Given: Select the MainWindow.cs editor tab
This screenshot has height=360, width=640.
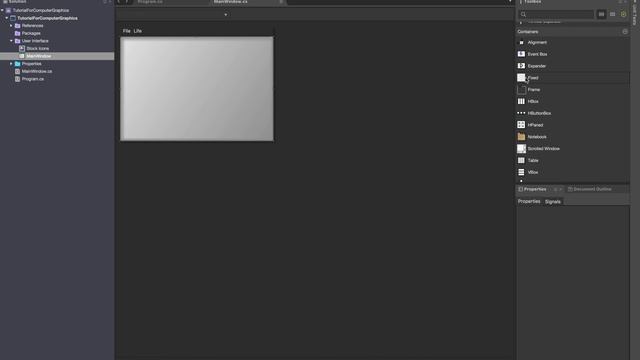Looking at the screenshot, I should tap(231, 2).
